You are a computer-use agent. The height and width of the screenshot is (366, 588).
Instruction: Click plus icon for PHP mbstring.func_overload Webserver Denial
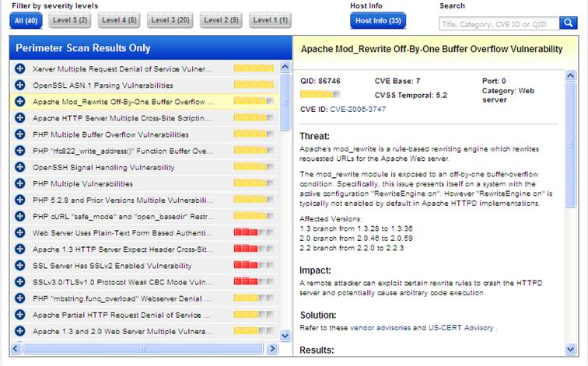(x=20, y=298)
